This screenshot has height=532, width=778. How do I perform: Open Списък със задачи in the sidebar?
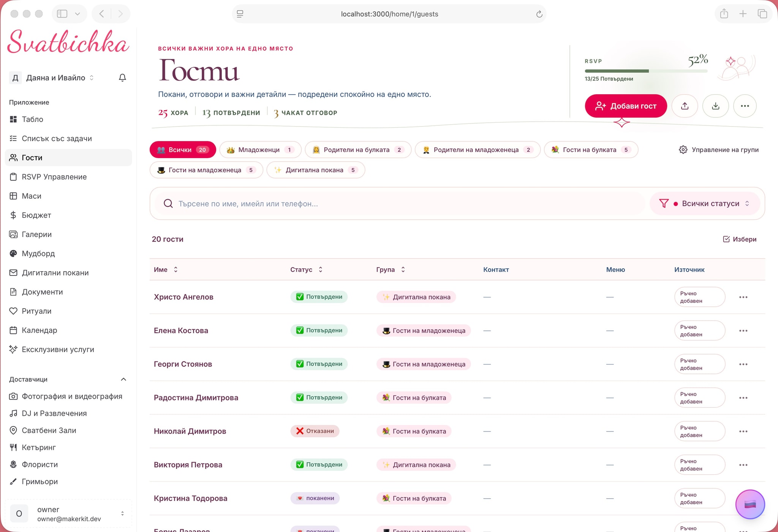pyautogui.click(x=68, y=138)
